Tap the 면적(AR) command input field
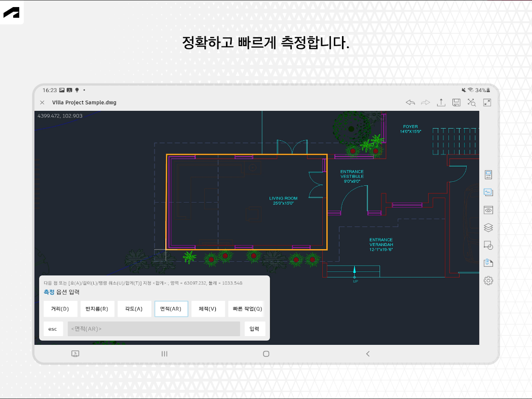Viewport: 532px width, 399px height. (x=153, y=329)
